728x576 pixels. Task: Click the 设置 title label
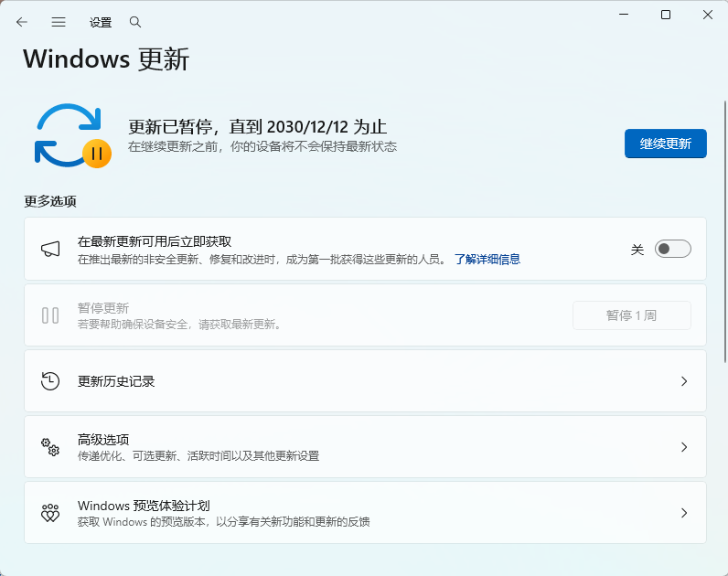(101, 22)
